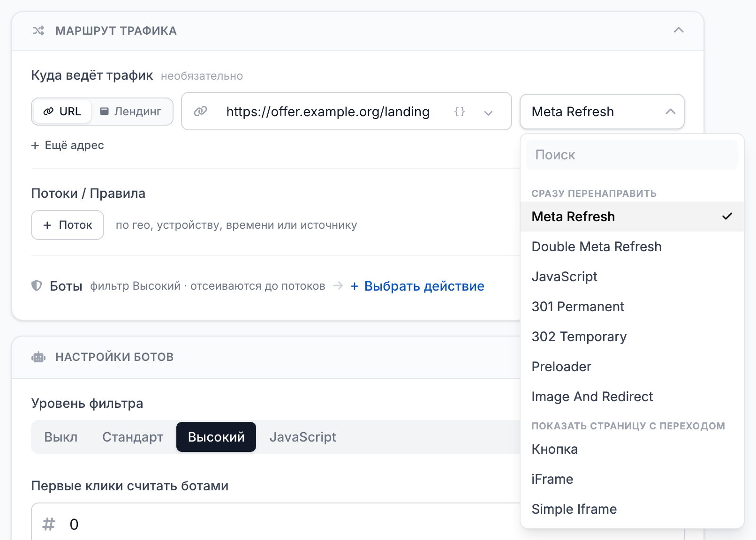Open the URL field suggestions chevron
The width and height of the screenshot is (756, 540).
tap(488, 112)
